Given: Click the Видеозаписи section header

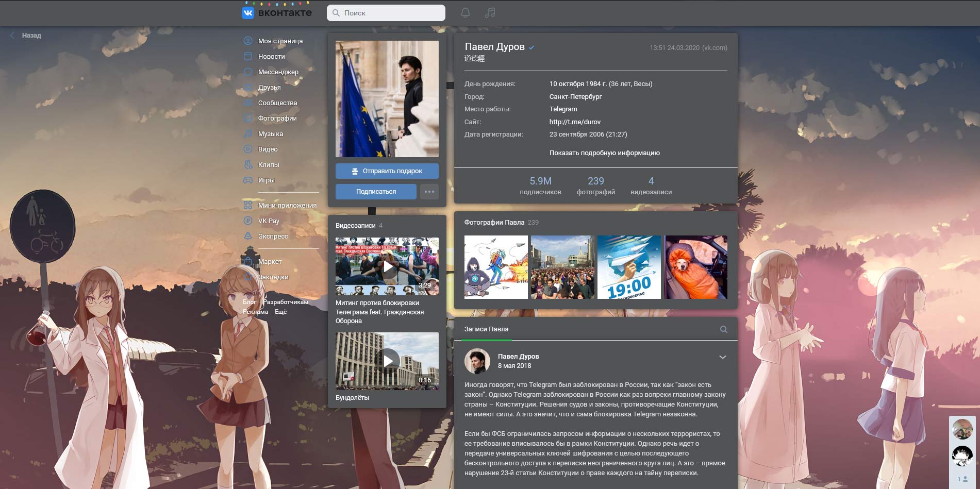Looking at the screenshot, I should tap(356, 226).
